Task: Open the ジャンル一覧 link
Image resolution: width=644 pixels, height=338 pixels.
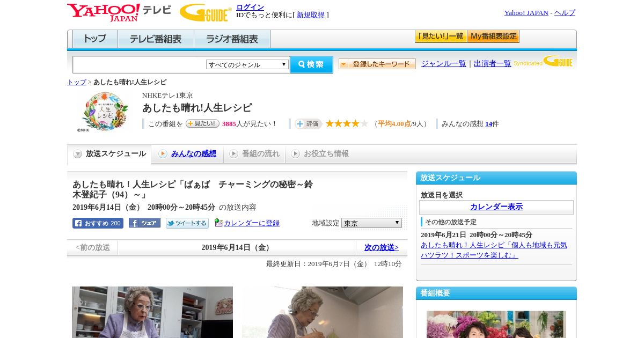Action: click(444, 63)
